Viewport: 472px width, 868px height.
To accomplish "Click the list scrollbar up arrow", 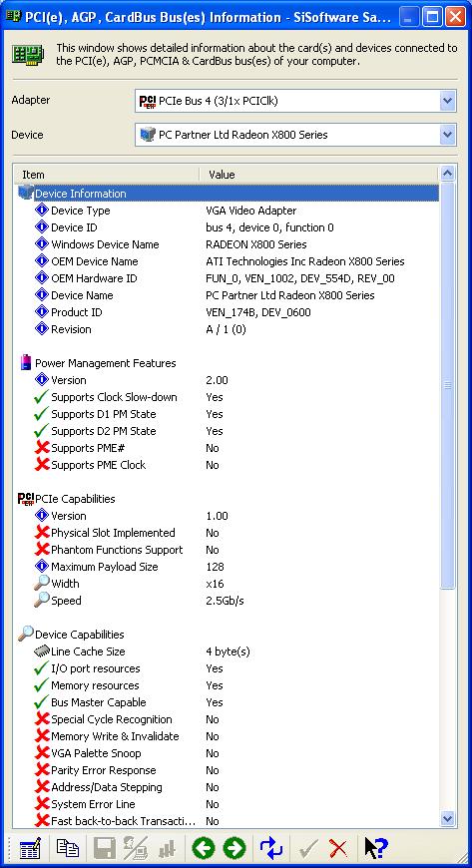I will point(448,175).
